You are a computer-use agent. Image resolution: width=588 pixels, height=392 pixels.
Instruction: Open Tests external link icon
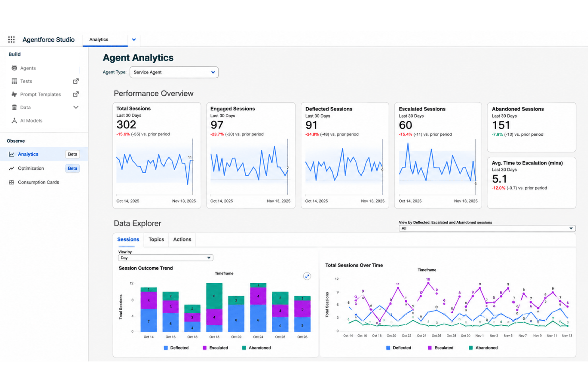point(76,81)
